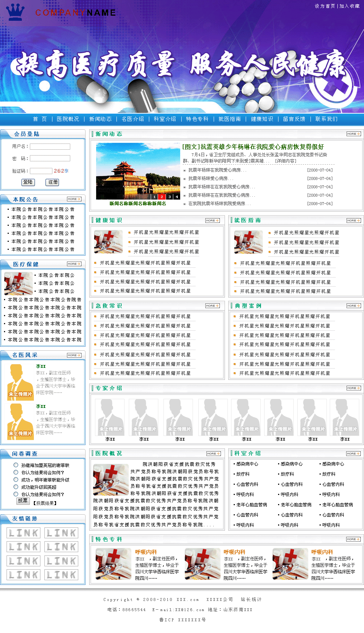Open MORE in 专家介绍 section
This screenshot has height=633, width=364.
[x=353, y=388]
